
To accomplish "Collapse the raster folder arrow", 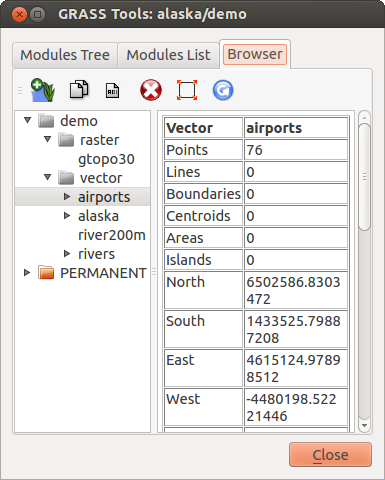I will pyautogui.click(x=48, y=139).
